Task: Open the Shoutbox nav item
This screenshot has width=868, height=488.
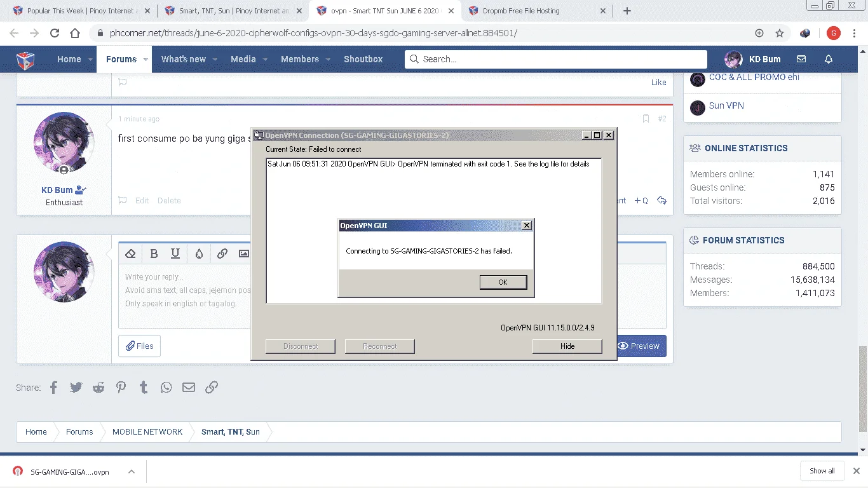Action: [363, 59]
